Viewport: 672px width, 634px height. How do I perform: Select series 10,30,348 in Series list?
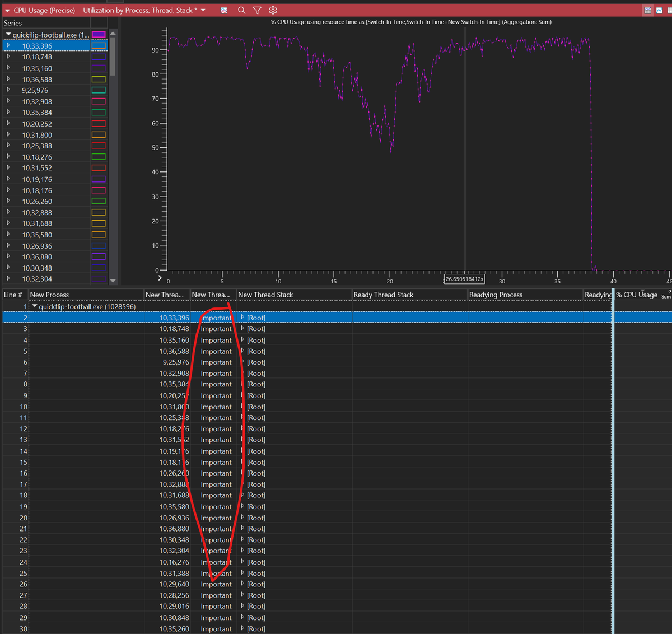tap(37, 268)
